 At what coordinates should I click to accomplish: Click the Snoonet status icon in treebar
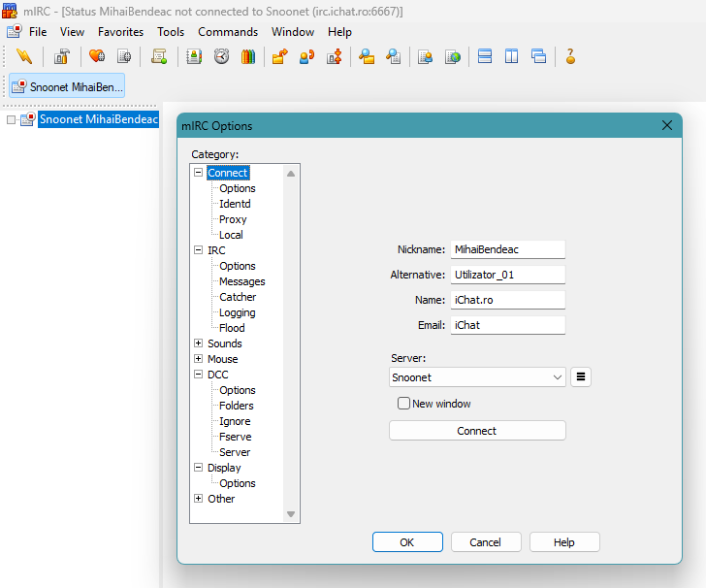pyautogui.click(x=28, y=119)
